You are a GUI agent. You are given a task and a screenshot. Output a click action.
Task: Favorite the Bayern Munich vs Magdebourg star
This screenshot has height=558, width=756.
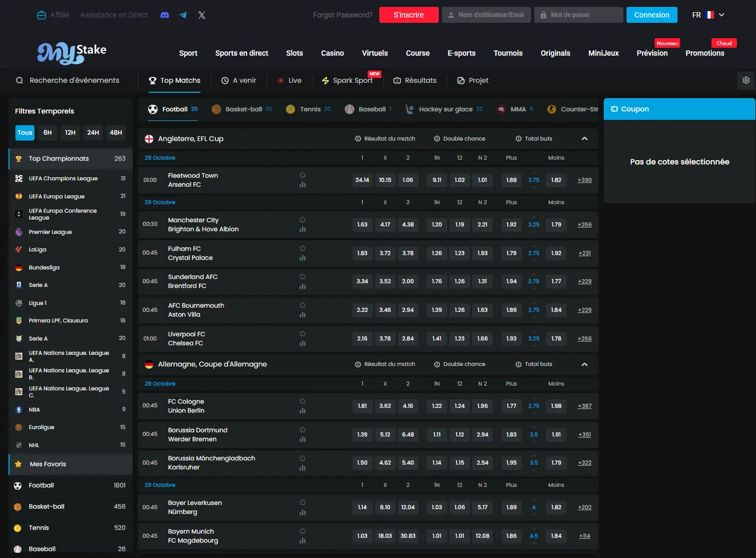click(302, 531)
